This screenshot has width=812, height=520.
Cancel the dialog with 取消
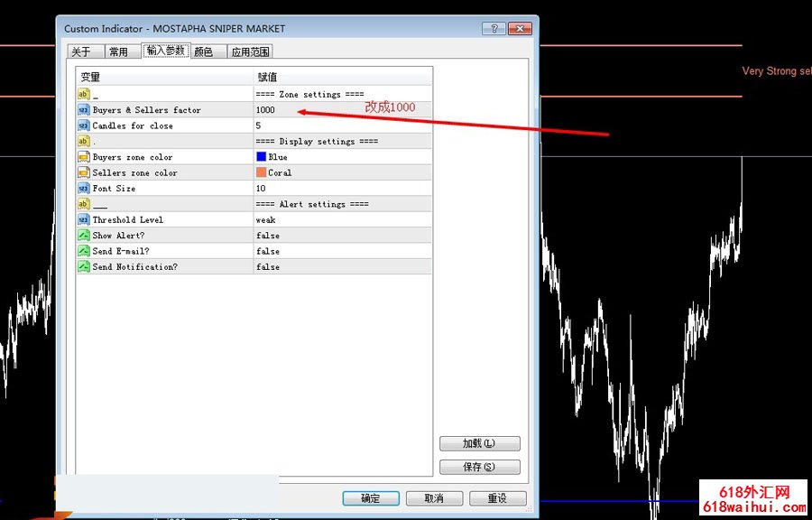(x=434, y=498)
